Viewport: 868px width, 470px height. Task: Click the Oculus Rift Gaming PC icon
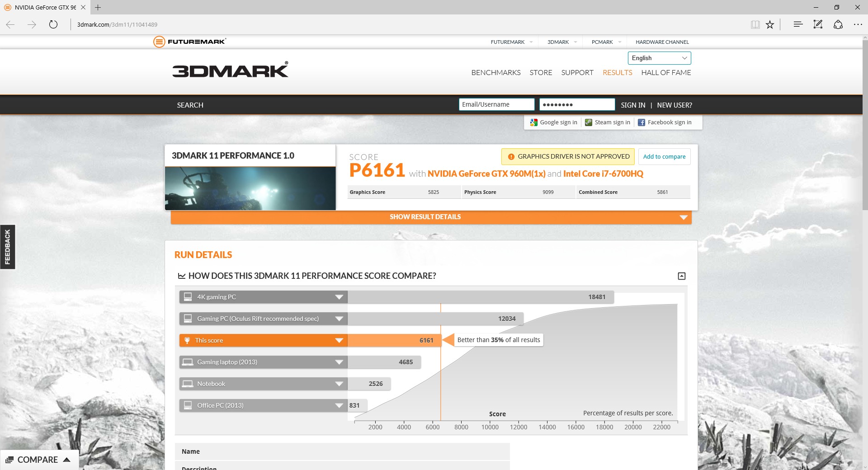[x=188, y=319]
